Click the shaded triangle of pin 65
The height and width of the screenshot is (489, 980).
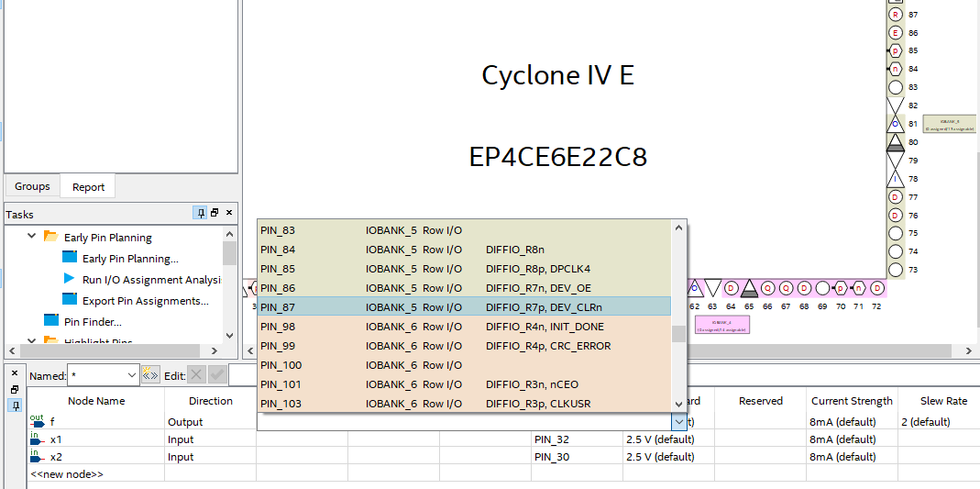pyautogui.click(x=749, y=288)
